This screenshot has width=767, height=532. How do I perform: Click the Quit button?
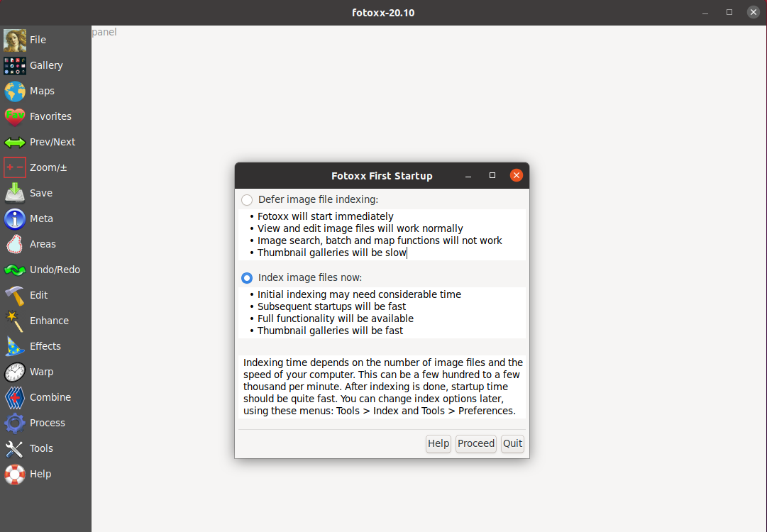(512, 443)
